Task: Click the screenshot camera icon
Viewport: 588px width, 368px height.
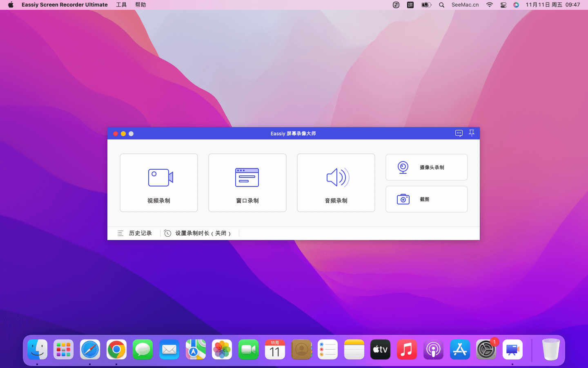Action: point(403,199)
